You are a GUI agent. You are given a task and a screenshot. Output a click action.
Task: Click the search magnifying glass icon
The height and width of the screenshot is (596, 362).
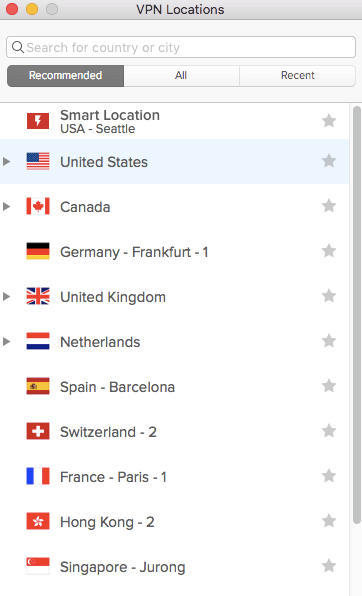pyautogui.click(x=18, y=47)
